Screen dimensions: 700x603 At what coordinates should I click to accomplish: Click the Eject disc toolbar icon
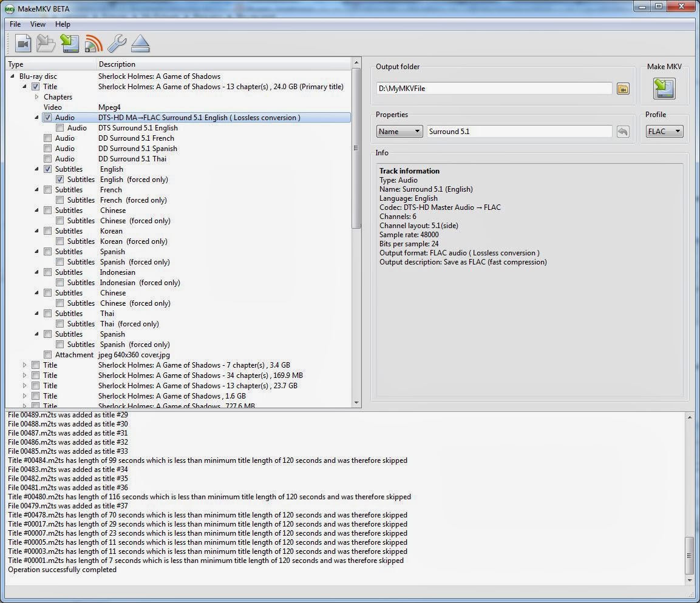pyautogui.click(x=141, y=43)
